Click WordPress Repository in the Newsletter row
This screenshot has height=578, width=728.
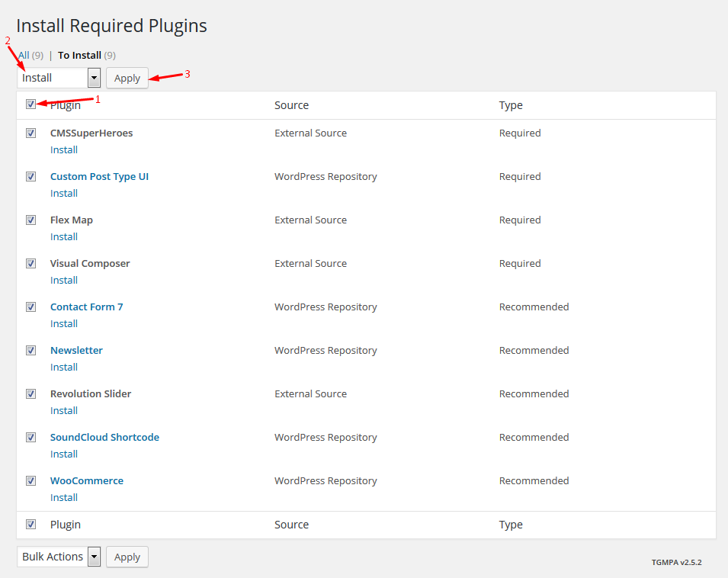click(326, 351)
